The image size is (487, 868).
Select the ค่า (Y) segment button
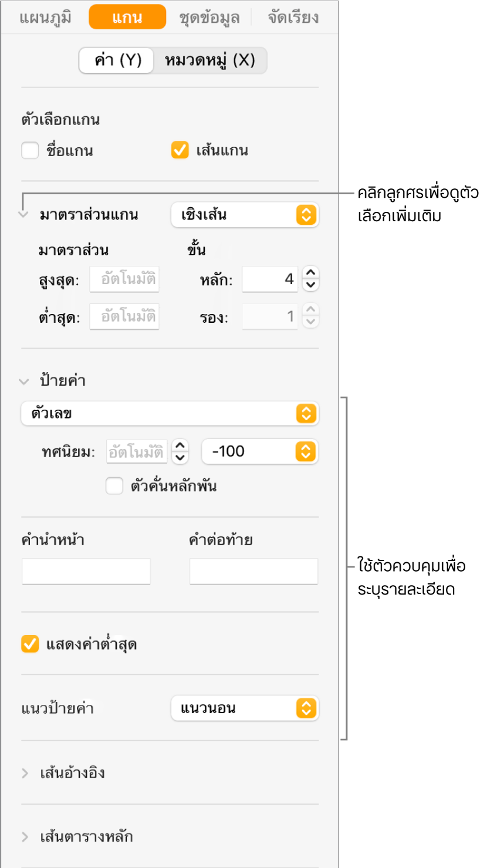click(x=117, y=61)
